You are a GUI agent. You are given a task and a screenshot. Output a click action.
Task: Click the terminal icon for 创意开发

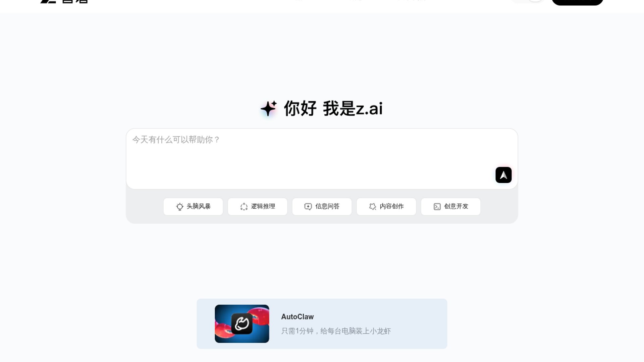(437, 206)
